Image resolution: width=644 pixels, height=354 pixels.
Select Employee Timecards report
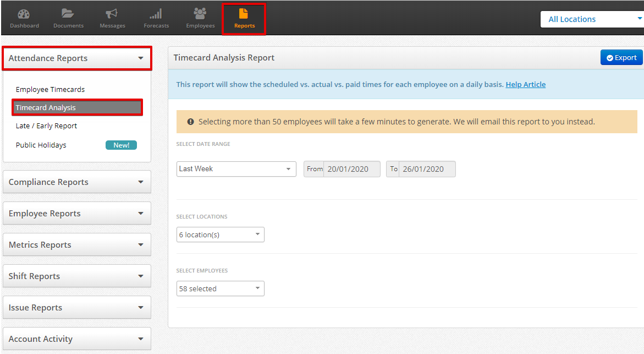pyautogui.click(x=50, y=90)
